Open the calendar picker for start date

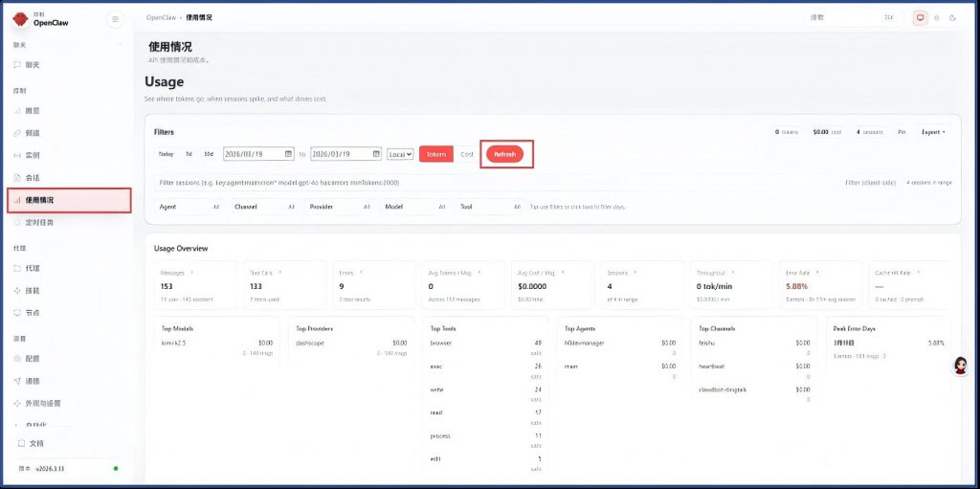tap(288, 153)
